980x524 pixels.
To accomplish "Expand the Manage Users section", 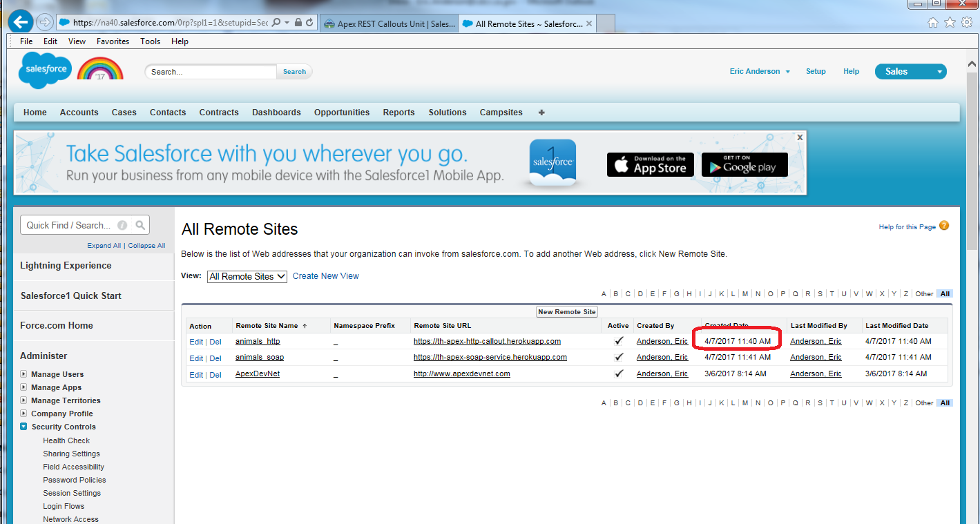I will click(x=24, y=374).
